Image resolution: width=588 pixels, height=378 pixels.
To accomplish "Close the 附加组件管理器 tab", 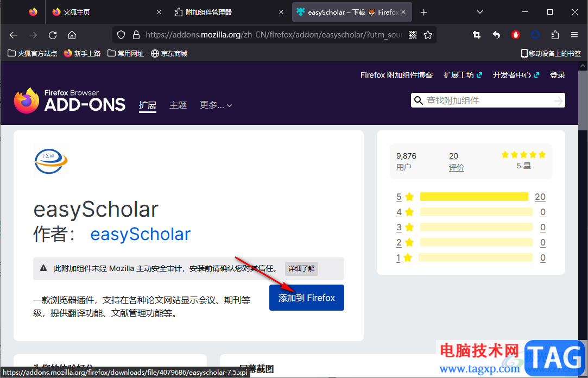I will (x=281, y=12).
